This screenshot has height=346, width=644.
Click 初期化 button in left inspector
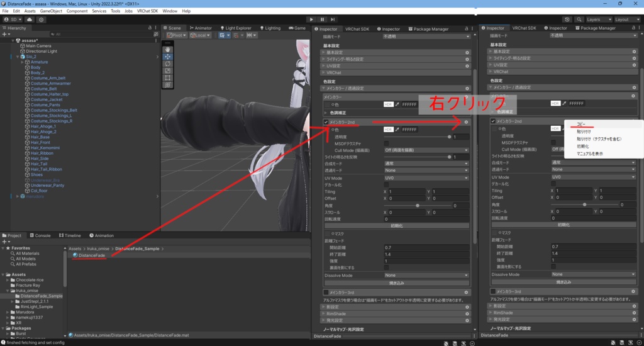coord(397,226)
